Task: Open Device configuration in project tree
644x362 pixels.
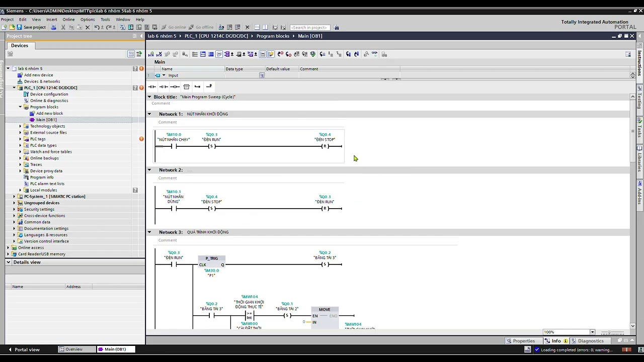Action: click(x=49, y=94)
